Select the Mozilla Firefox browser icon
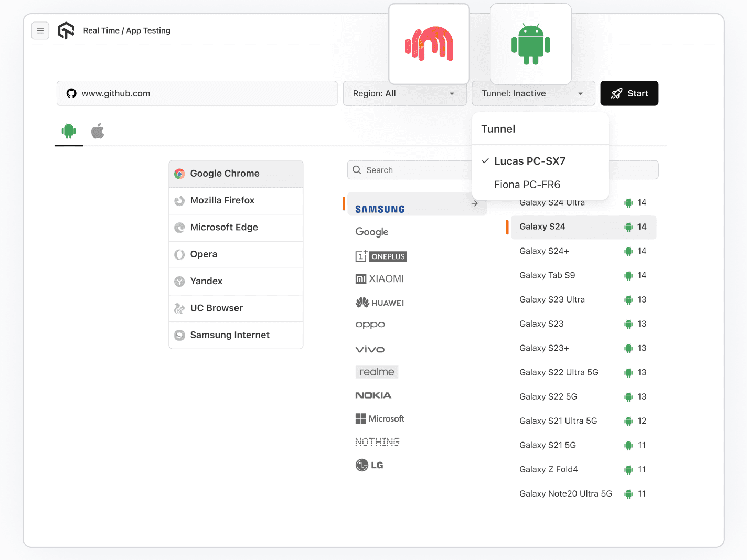Viewport: 747px width, 560px height. click(x=179, y=200)
